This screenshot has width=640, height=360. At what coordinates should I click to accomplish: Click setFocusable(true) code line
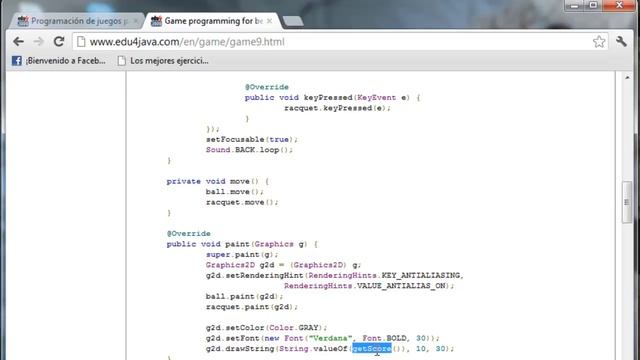(x=252, y=139)
